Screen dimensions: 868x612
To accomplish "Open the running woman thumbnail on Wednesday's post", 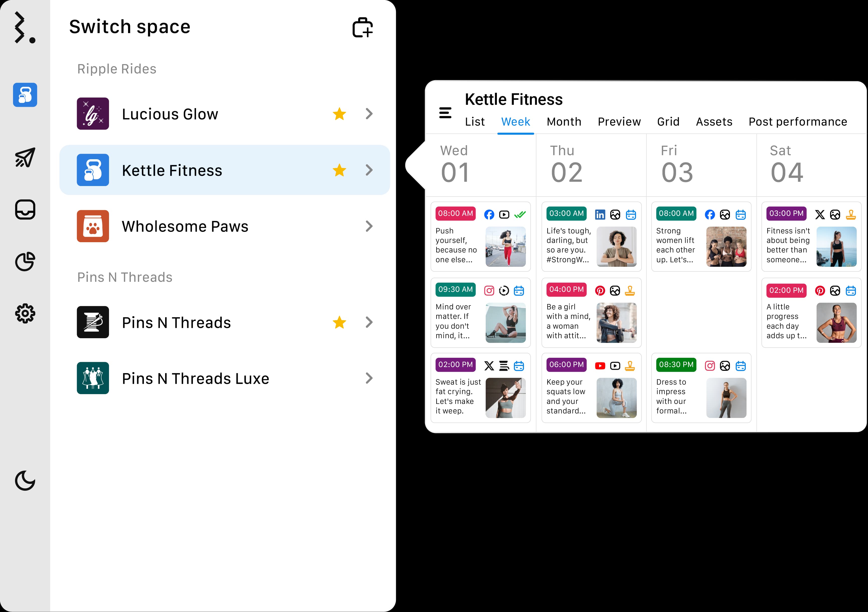I will [506, 247].
